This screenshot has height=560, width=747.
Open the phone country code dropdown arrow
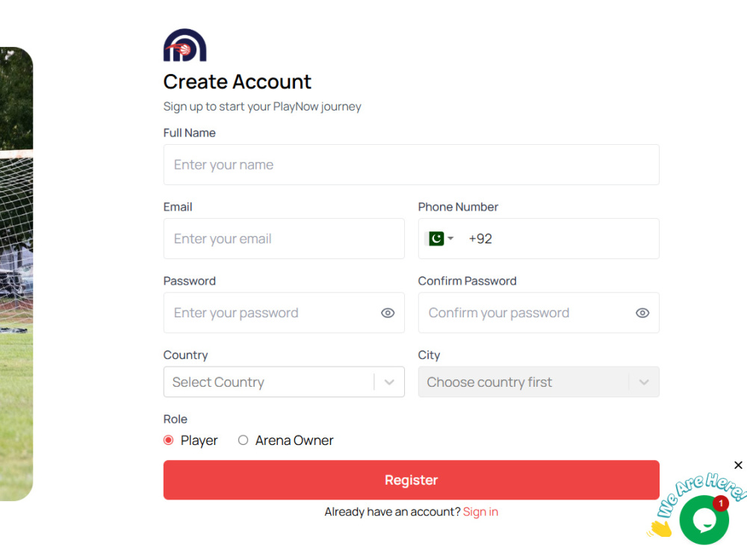(450, 238)
